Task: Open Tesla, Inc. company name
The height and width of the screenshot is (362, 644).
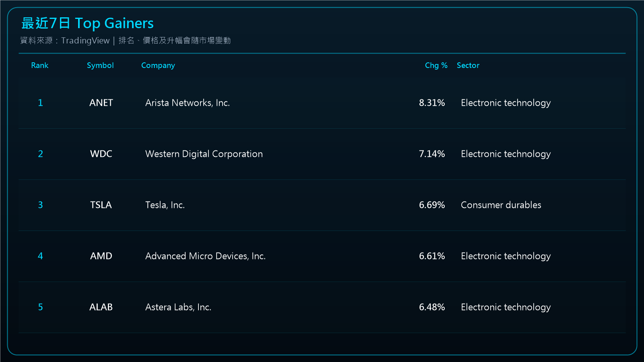Action: tap(165, 205)
